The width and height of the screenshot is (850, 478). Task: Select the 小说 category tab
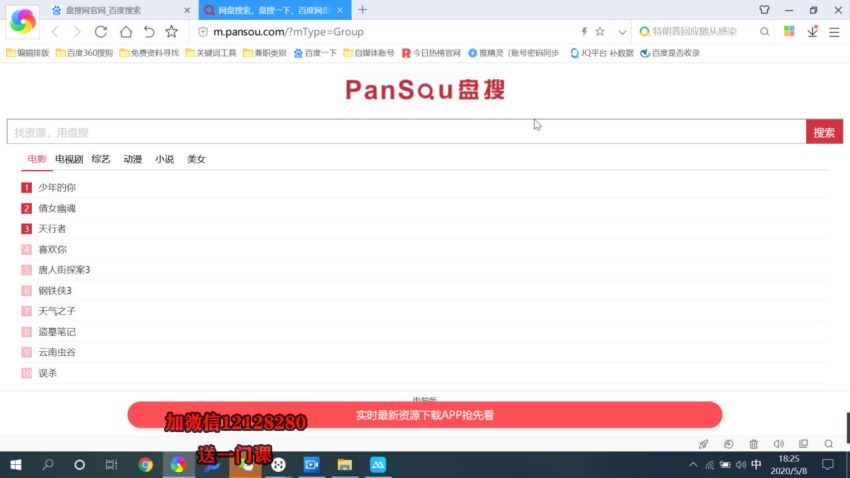164,159
